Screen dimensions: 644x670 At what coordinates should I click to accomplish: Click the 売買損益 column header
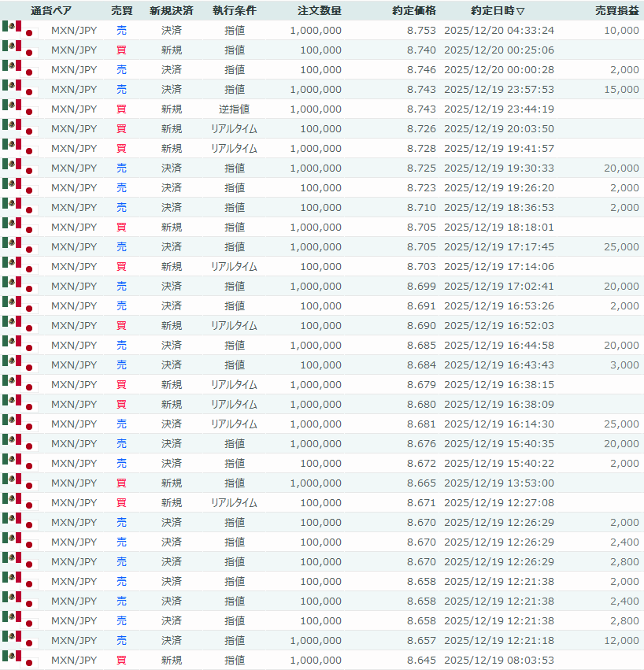[x=617, y=11]
